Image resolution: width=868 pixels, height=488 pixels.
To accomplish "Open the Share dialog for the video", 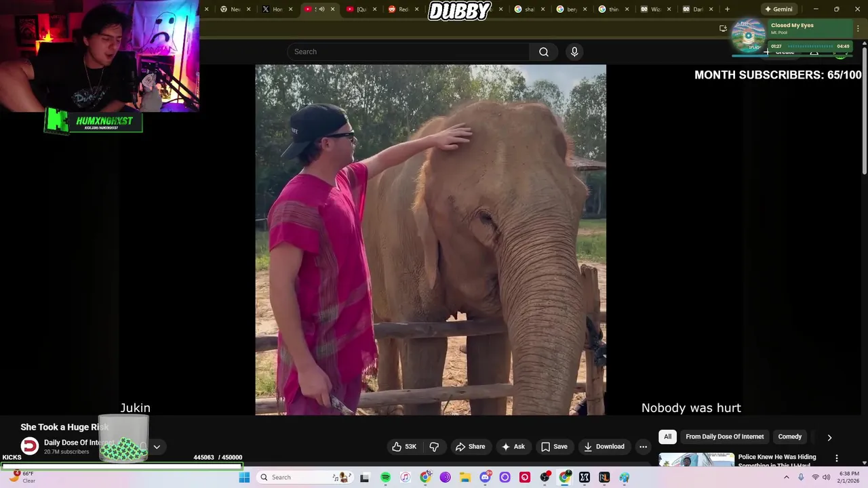I will (471, 447).
